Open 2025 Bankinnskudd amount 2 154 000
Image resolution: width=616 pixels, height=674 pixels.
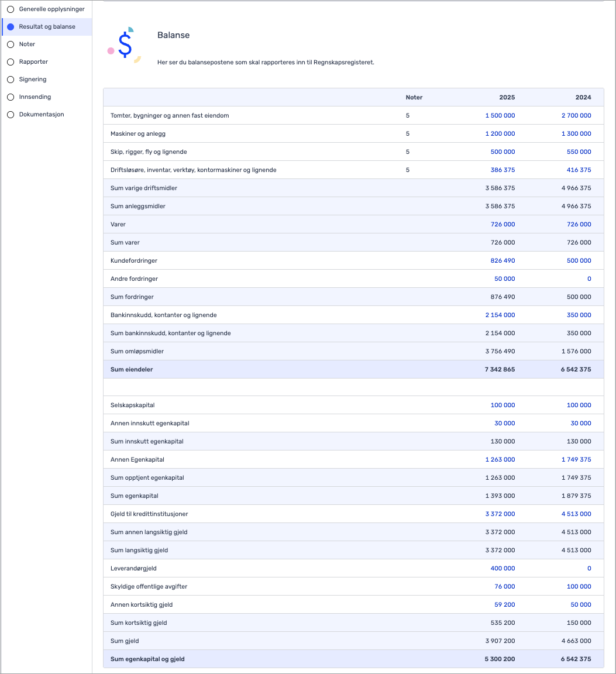pos(500,315)
